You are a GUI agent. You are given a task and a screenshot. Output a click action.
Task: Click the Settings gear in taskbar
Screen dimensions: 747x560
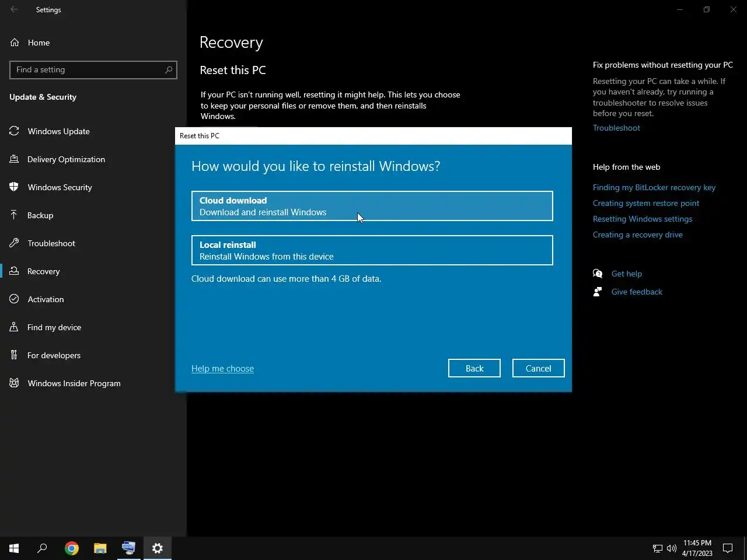pyautogui.click(x=158, y=548)
